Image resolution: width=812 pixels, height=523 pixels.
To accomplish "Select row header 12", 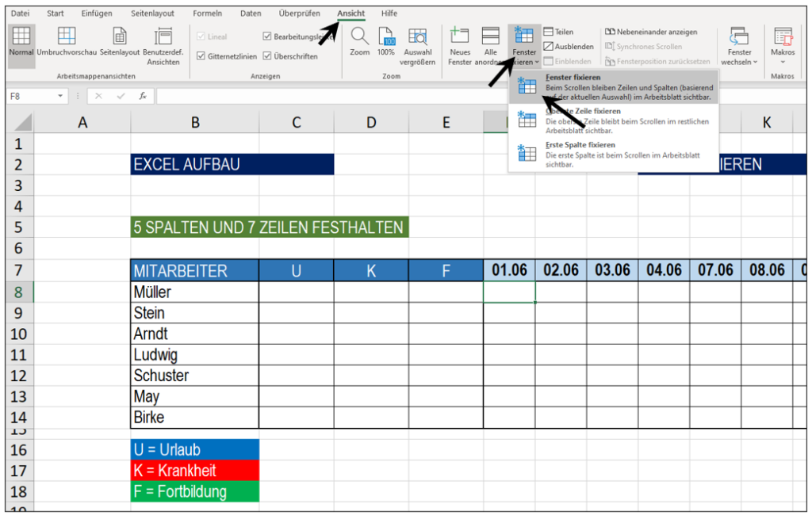I will click(19, 376).
